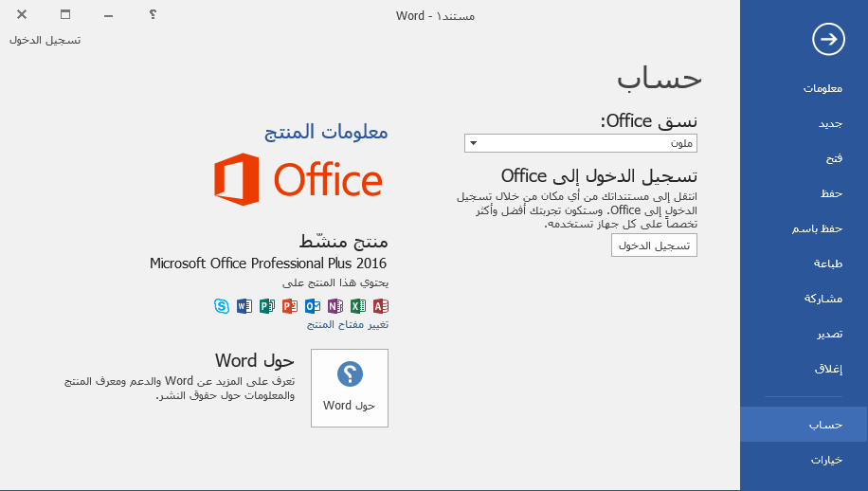
Task: Click the يحتوي هذا المنتج على text
Action: coord(335,282)
